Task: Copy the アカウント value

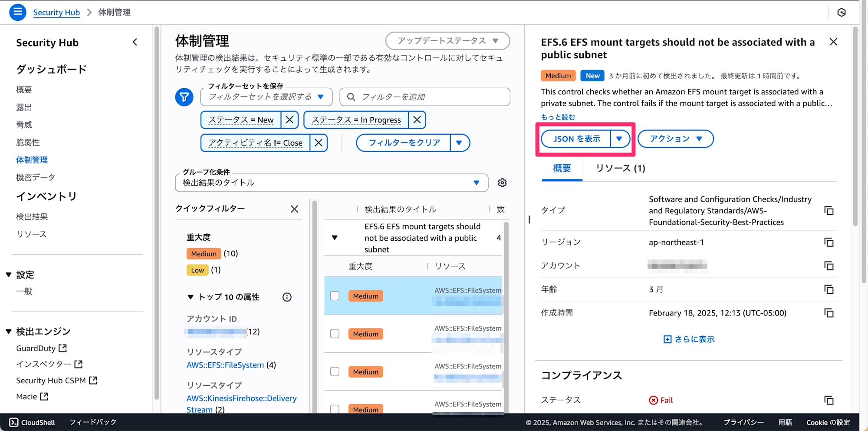Action: point(829,265)
